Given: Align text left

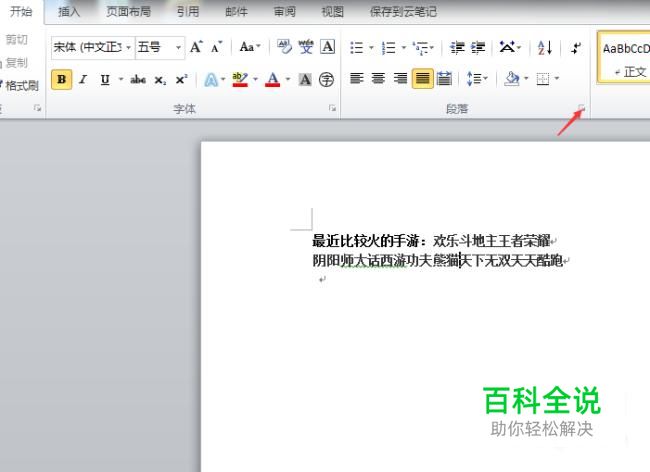Looking at the screenshot, I should point(357,78).
